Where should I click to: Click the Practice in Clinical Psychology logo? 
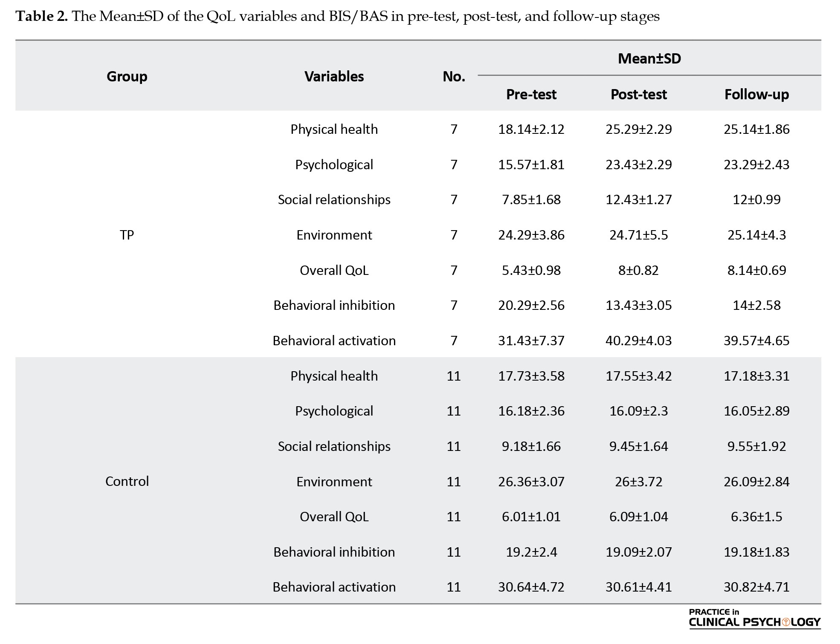(x=754, y=618)
